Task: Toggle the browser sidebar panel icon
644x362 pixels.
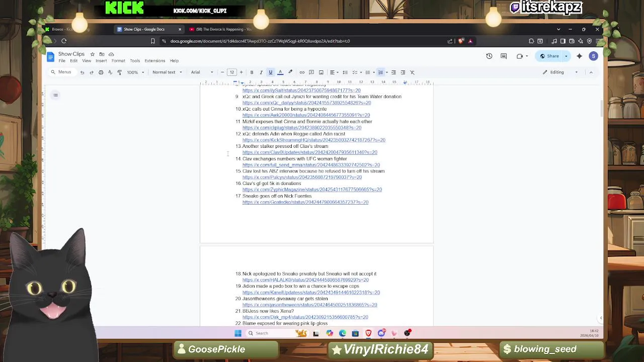Action: [x=563, y=41]
